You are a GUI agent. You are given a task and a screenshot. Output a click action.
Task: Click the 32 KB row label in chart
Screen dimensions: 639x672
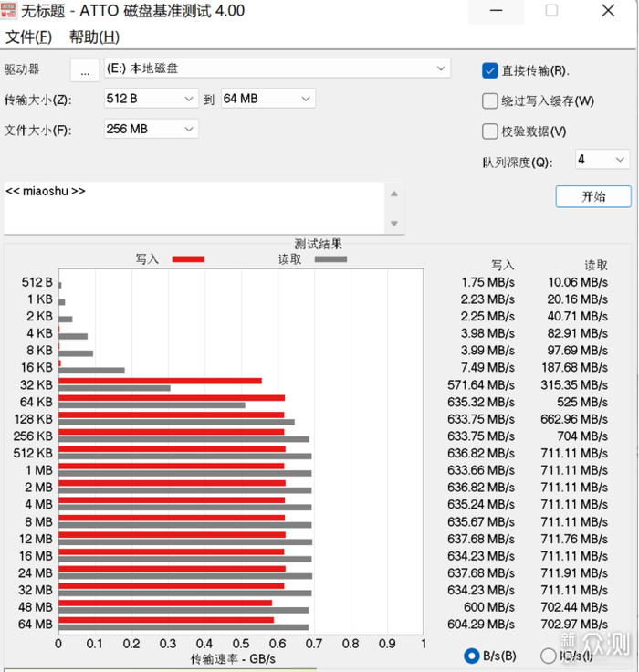[36, 385]
